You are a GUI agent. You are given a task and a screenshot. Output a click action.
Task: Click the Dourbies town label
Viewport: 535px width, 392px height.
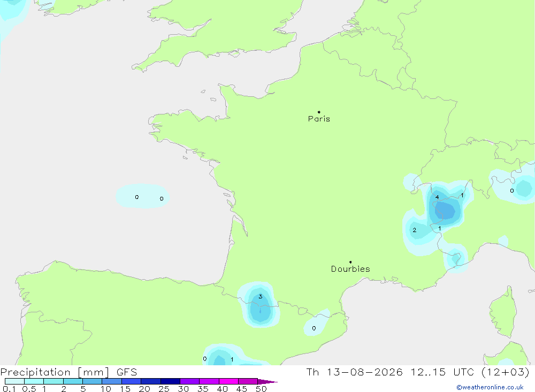click(350, 269)
